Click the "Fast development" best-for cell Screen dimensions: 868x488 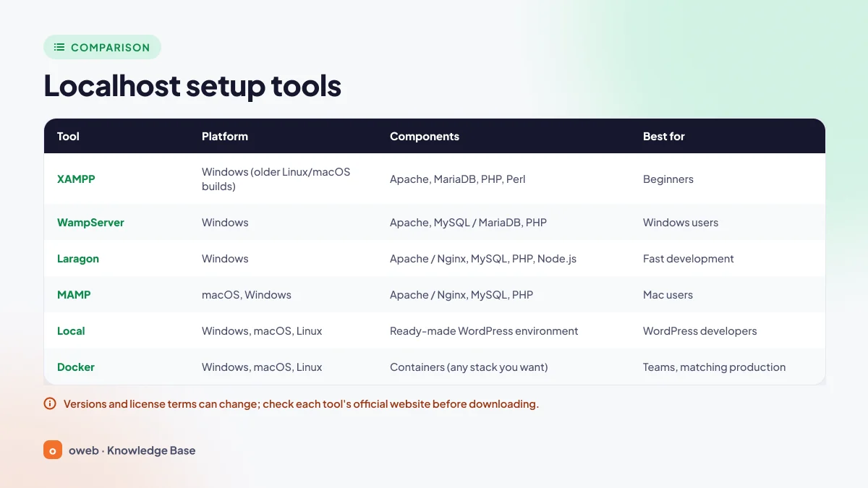click(689, 259)
